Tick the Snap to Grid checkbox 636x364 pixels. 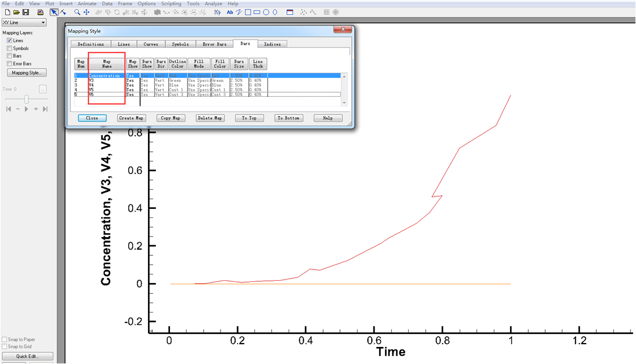tap(5, 346)
